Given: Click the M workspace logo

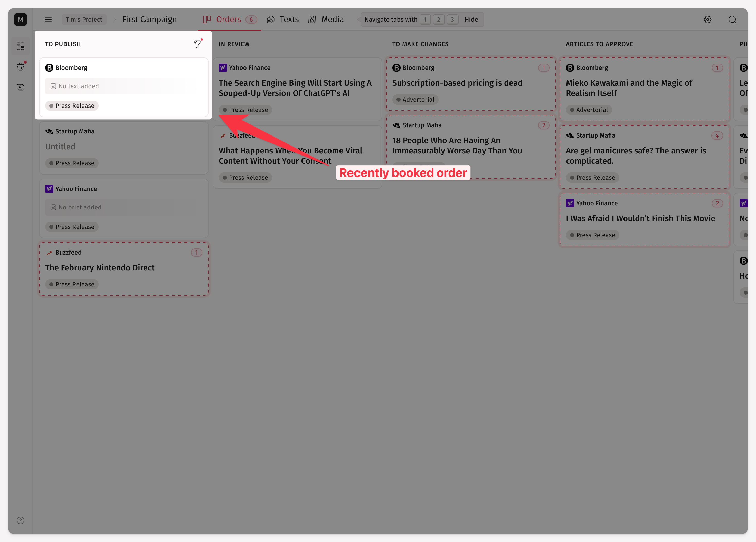Looking at the screenshot, I should pos(20,19).
